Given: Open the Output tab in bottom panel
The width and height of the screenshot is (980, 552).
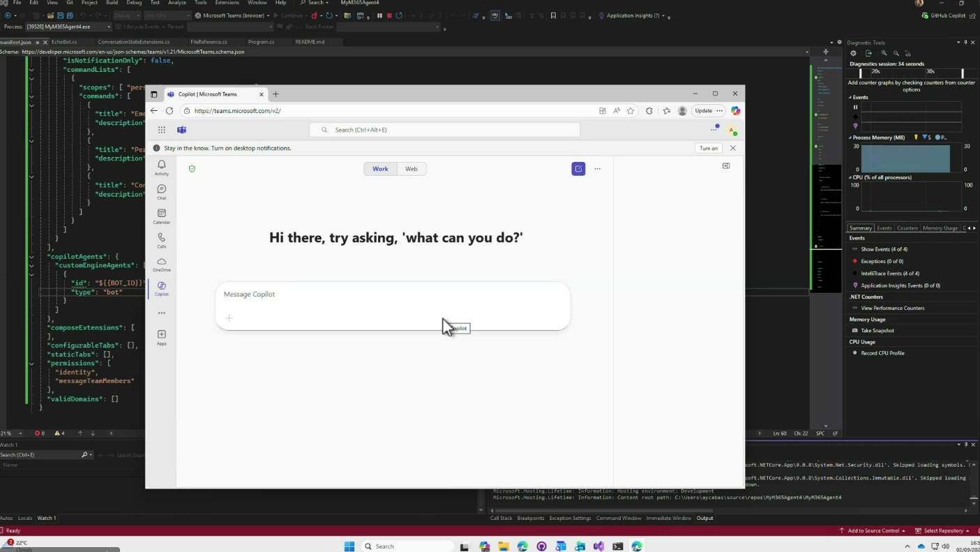Looking at the screenshot, I should click(704, 519).
